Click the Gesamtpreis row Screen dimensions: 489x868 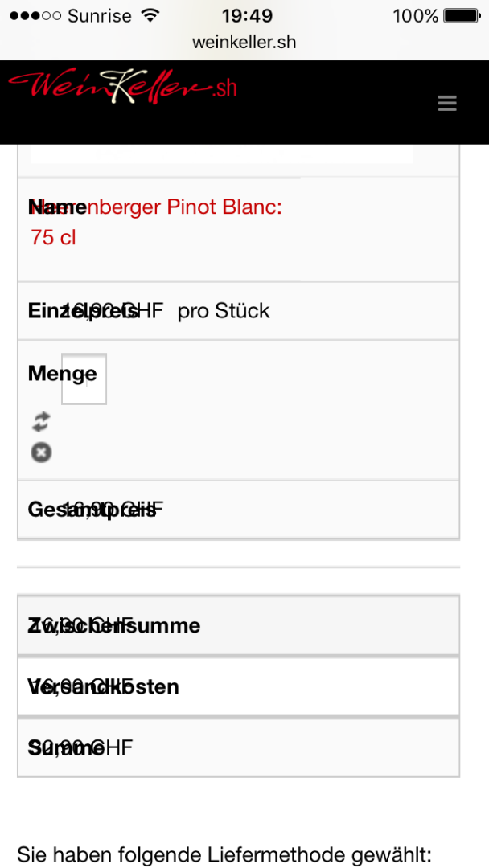click(x=238, y=510)
